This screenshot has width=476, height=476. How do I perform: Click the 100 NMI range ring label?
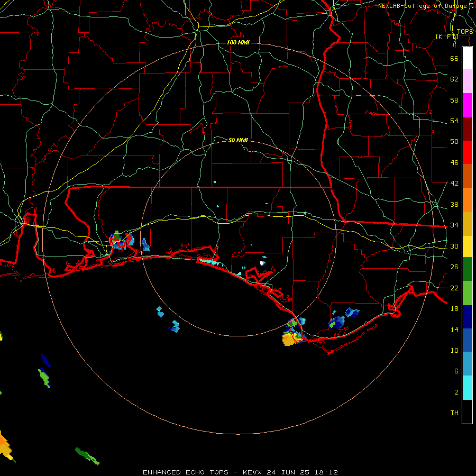(x=239, y=42)
